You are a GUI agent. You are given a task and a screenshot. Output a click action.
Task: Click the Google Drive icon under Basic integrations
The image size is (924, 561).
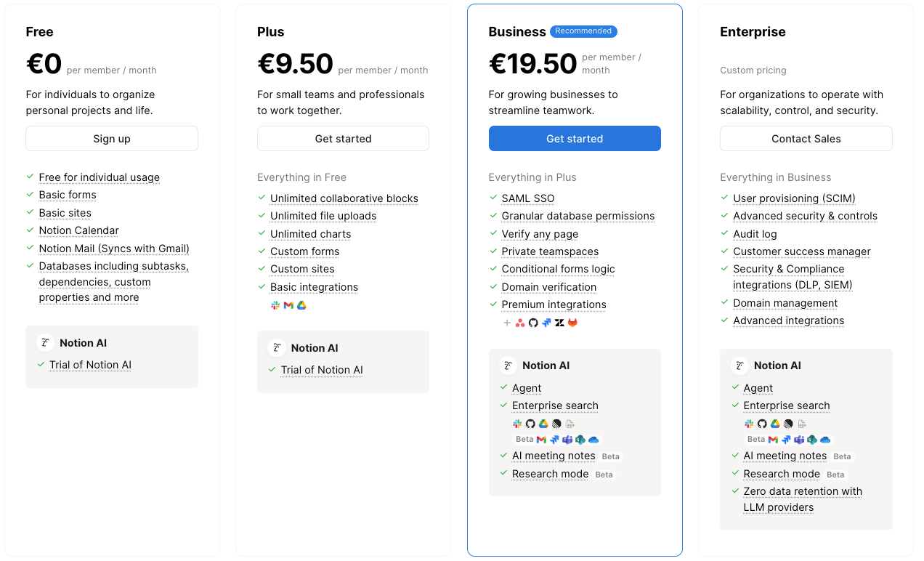(301, 306)
